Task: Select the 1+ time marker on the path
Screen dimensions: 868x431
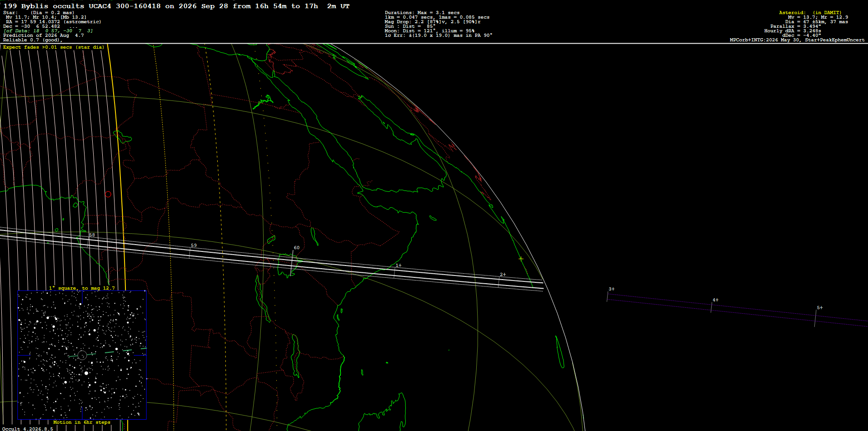Action: (x=398, y=266)
